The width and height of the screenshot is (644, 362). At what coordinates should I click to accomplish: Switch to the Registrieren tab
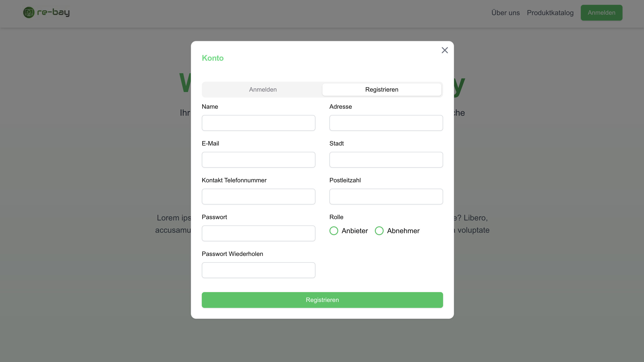pos(382,89)
